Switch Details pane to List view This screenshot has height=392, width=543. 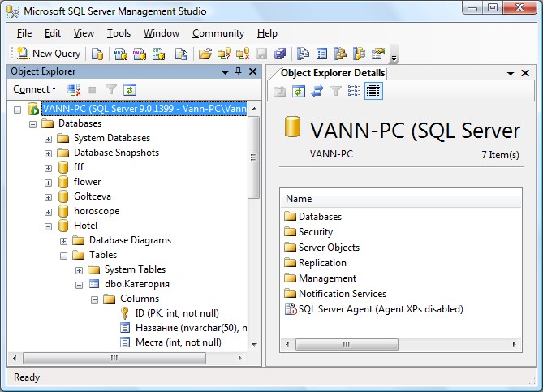354,92
